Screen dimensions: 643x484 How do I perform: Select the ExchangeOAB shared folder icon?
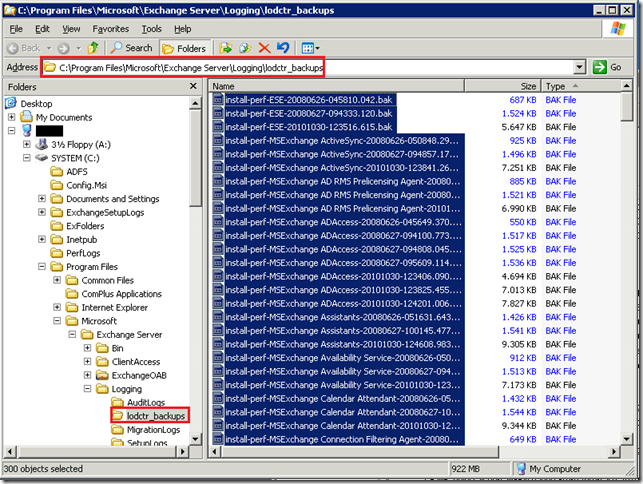click(x=102, y=375)
